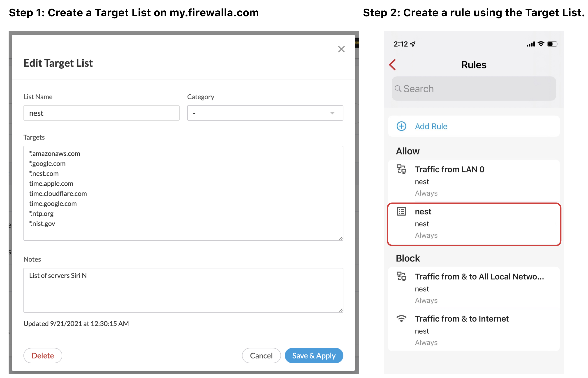Tap the red back chevron in Rules

coord(393,65)
